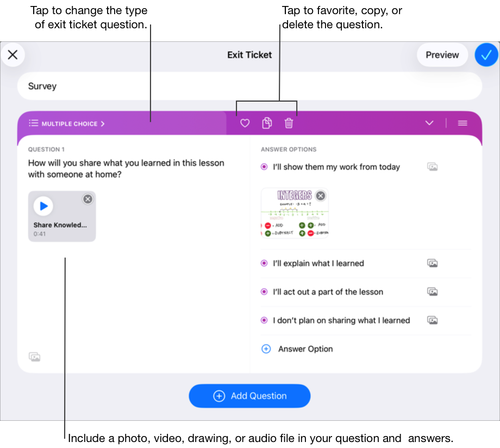Favorite this question with the heart icon
This screenshot has width=500, height=448.
pos(244,123)
